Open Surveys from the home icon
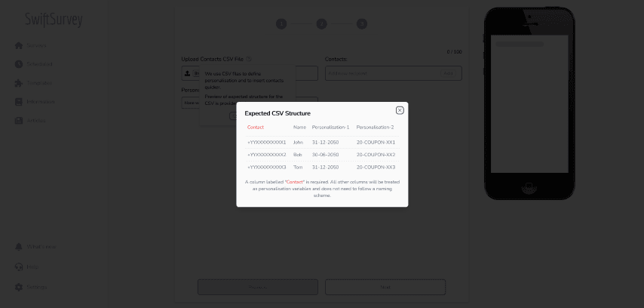The image size is (644, 308). [x=19, y=45]
